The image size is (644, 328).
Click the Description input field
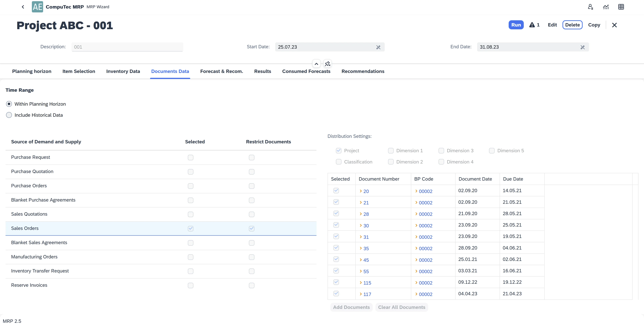click(x=127, y=47)
